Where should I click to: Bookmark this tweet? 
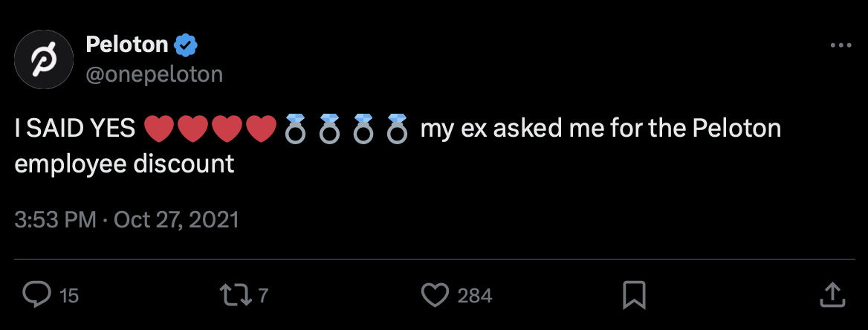click(634, 295)
